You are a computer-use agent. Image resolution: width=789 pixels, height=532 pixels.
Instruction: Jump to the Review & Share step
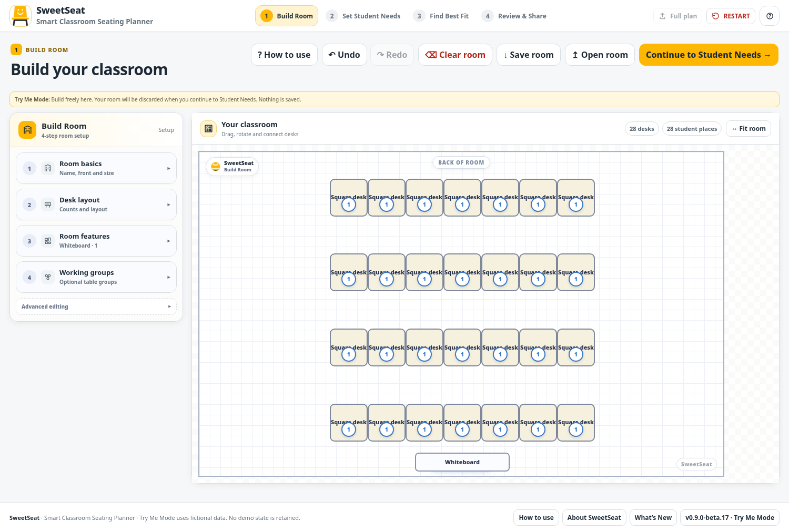514,16
